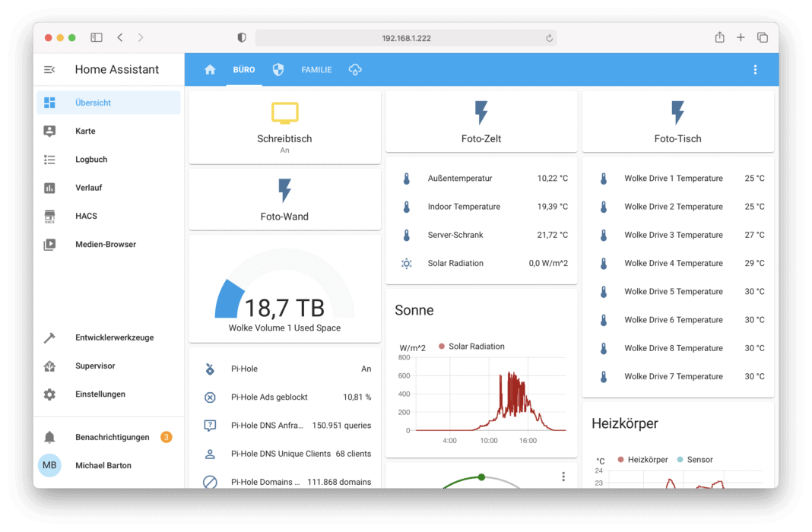812x532 pixels.
Task: Click the Home Assistant title
Action: click(x=117, y=69)
